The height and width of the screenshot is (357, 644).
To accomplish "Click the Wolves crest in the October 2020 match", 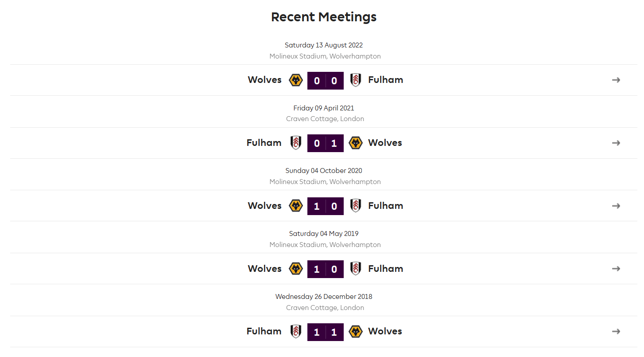I will (x=295, y=206).
